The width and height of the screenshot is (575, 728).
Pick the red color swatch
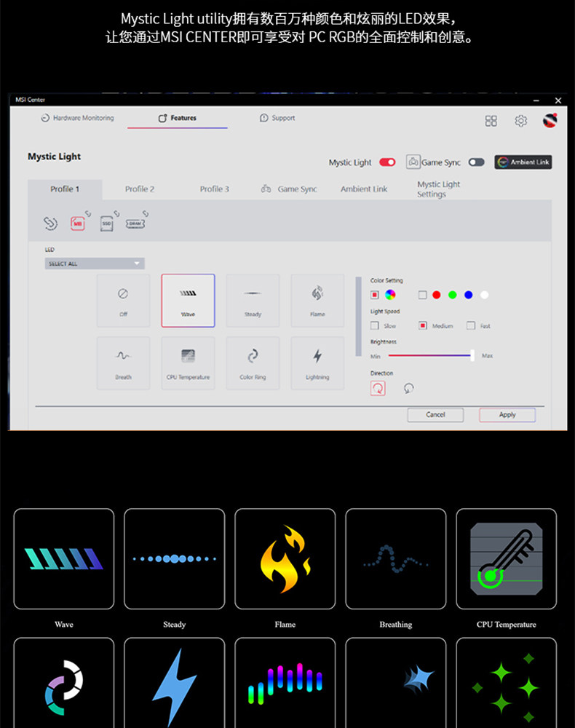(x=436, y=295)
